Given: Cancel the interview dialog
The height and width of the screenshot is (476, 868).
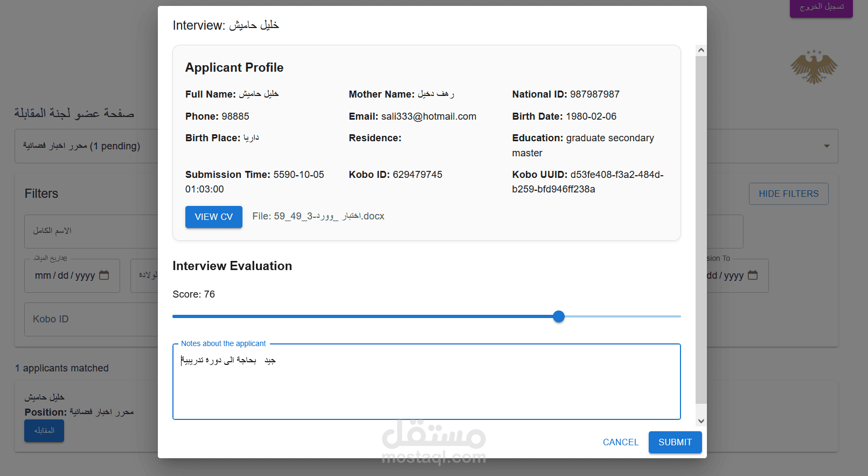Looking at the screenshot, I should click(621, 442).
